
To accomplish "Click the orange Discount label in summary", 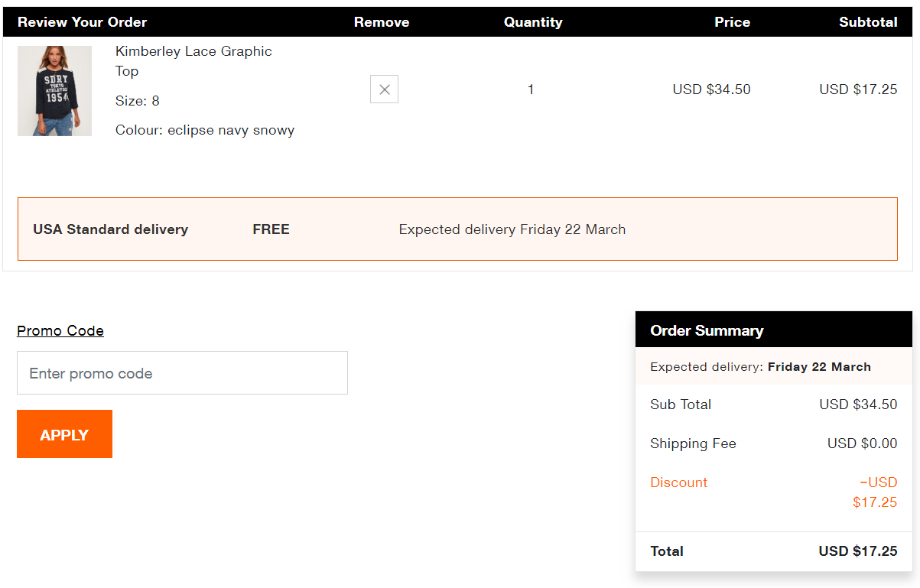I will click(678, 482).
